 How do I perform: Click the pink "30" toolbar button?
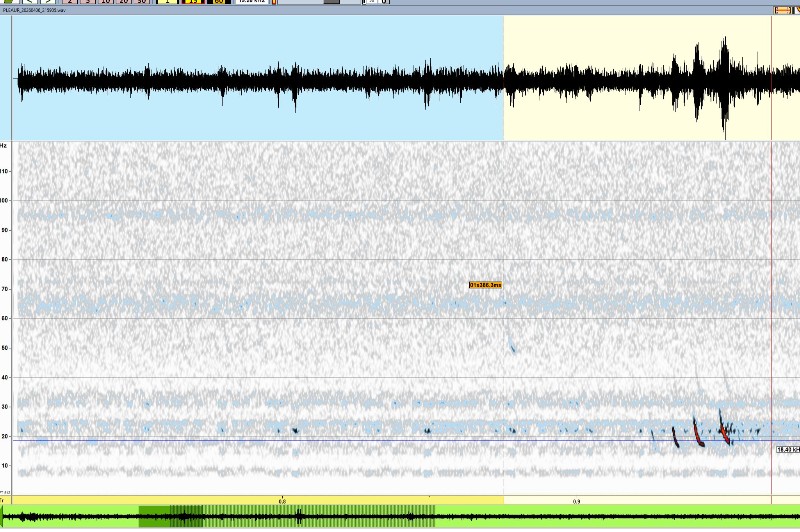click(141, 2)
